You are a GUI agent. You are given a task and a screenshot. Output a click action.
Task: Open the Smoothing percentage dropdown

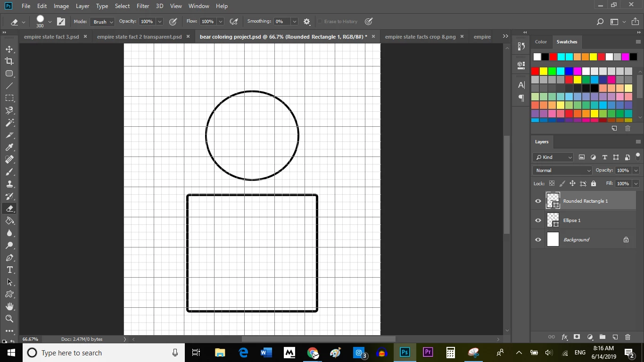tap(294, 22)
